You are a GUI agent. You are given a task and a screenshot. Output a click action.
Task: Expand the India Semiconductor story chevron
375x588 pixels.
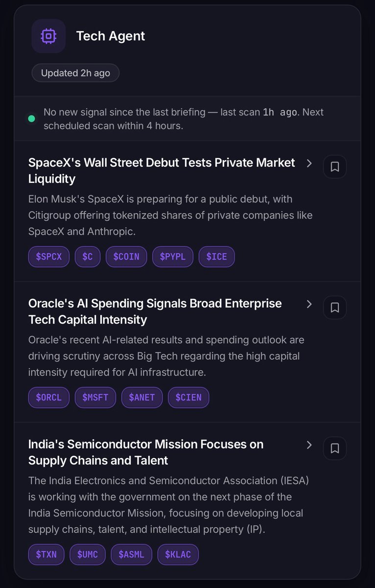pos(309,444)
